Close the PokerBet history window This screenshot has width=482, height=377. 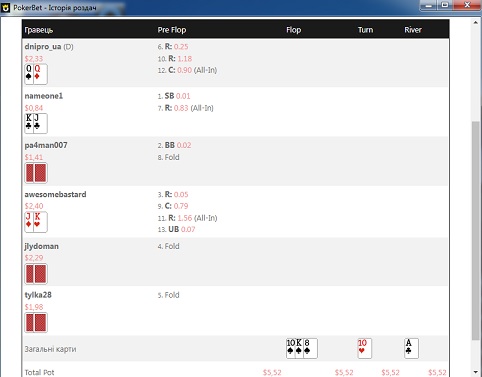click(x=467, y=5)
